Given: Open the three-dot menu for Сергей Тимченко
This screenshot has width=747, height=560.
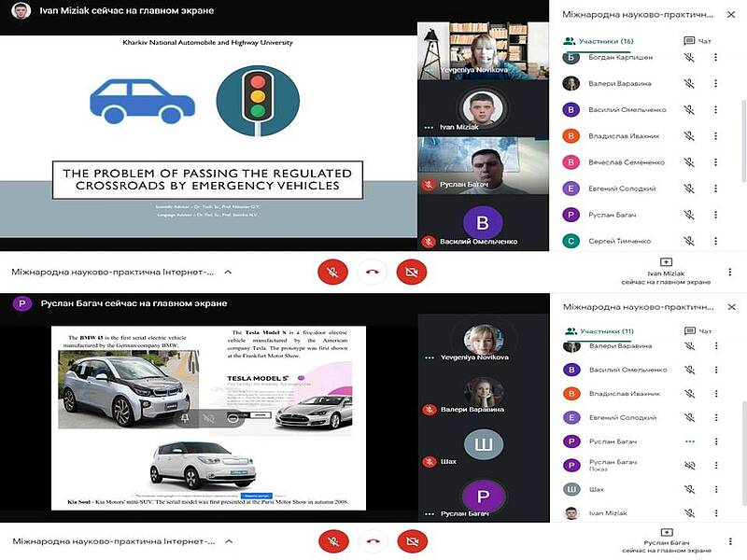Looking at the screenshot, I should click(x=715, y=241).
